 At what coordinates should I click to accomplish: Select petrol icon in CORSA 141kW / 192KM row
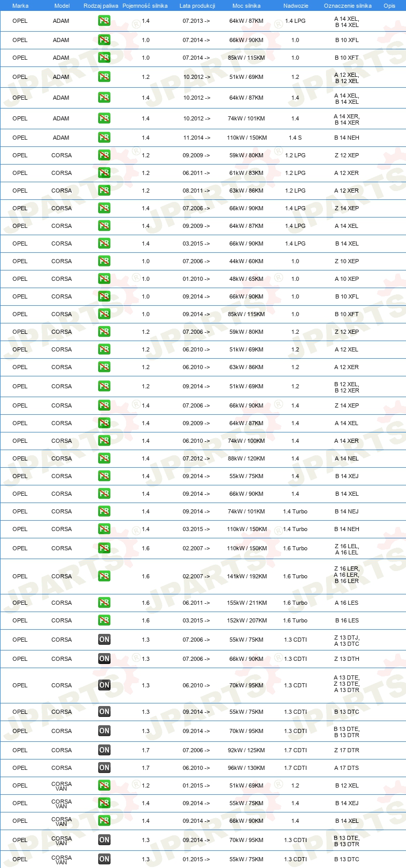[104, 576]
